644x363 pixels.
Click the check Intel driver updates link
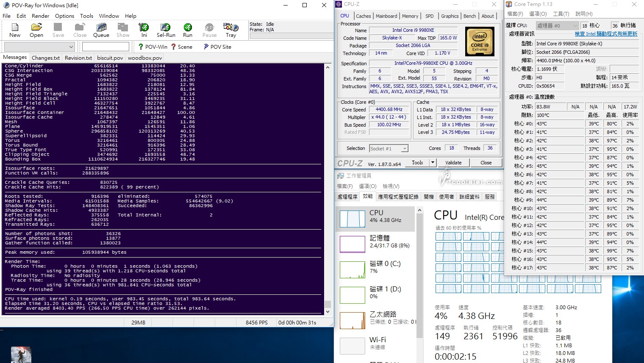606,33
